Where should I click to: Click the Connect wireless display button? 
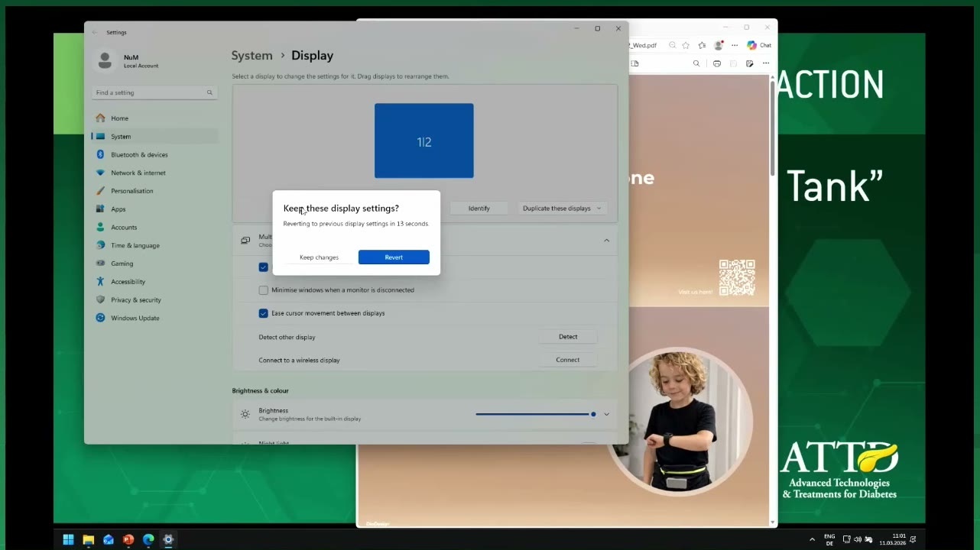pos(568,360)
